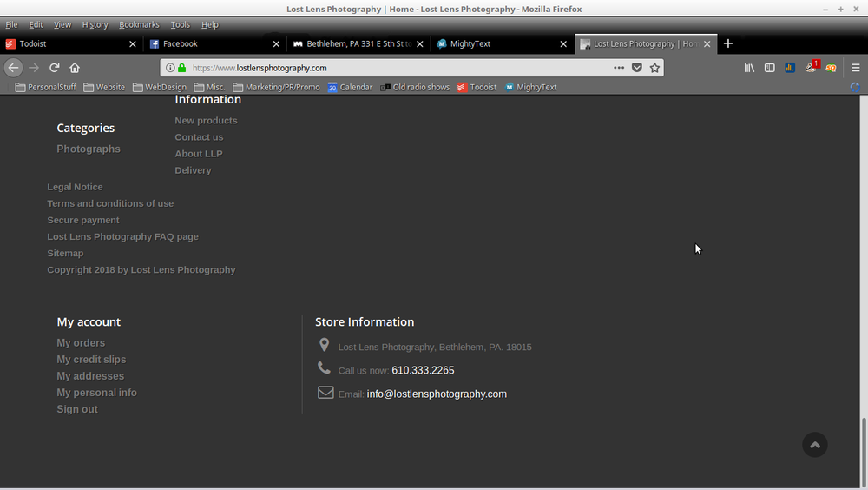868x490 pixels.
Task: Open the Edit menu
Action: 36,24
